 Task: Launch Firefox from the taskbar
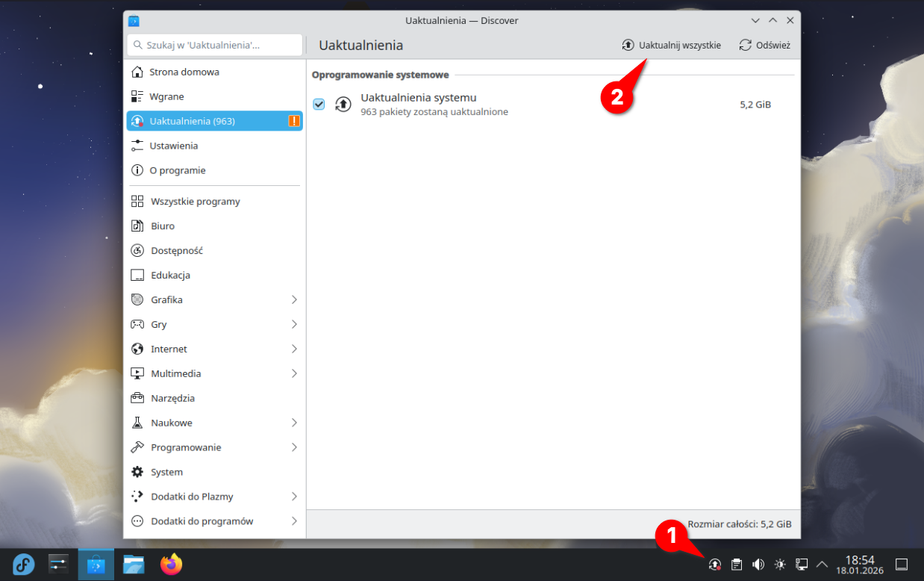click(x=172, y=565)
